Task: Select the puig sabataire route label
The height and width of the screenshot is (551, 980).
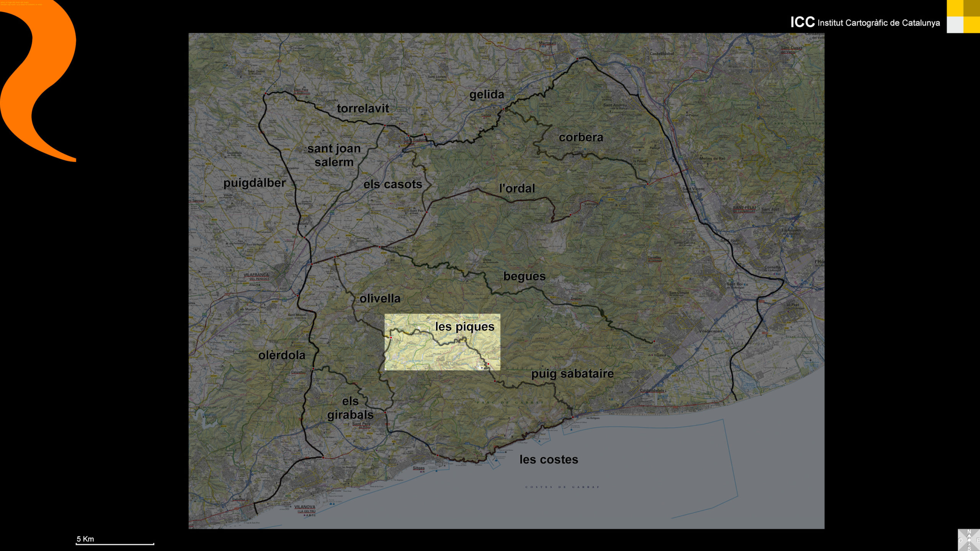Action: click(572, 374)
